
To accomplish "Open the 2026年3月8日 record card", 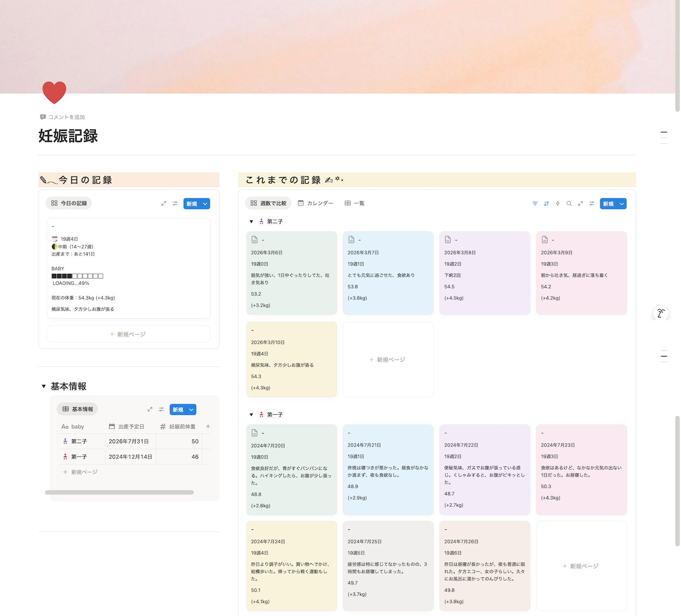I will pyautogui.click(x=484, y=272).
